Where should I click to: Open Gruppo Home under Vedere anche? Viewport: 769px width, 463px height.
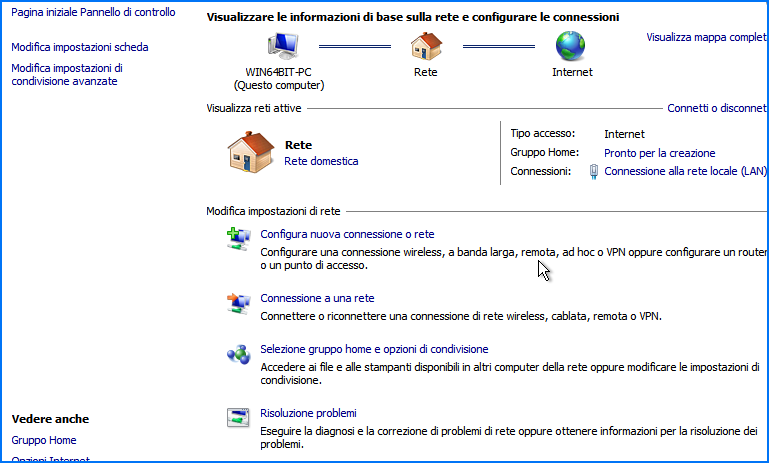coord(44,440)
